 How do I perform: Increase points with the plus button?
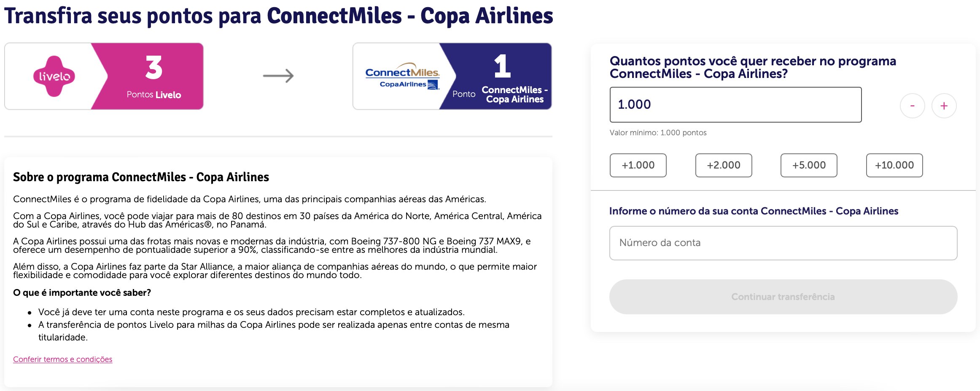click(944, 106)
